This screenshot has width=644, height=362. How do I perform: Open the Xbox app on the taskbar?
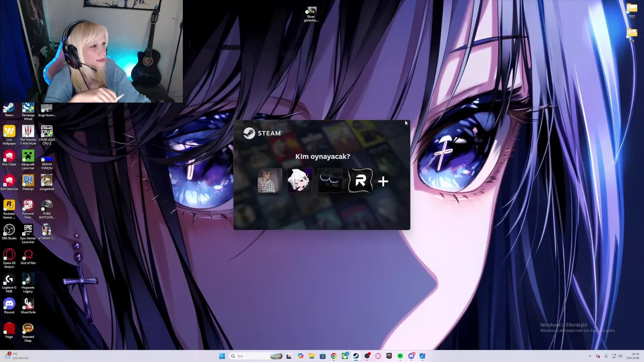coord(345,356)
